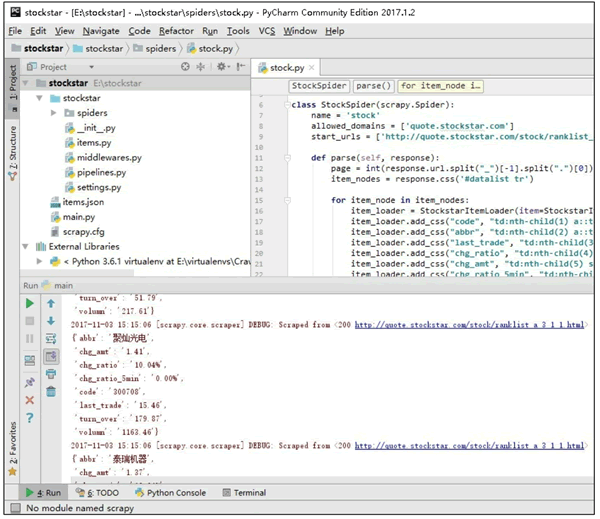The height and width of the screenshot is (519, 600).
Task: Click the Pause output icon in Run panel
Action: [x=29, y=338]
